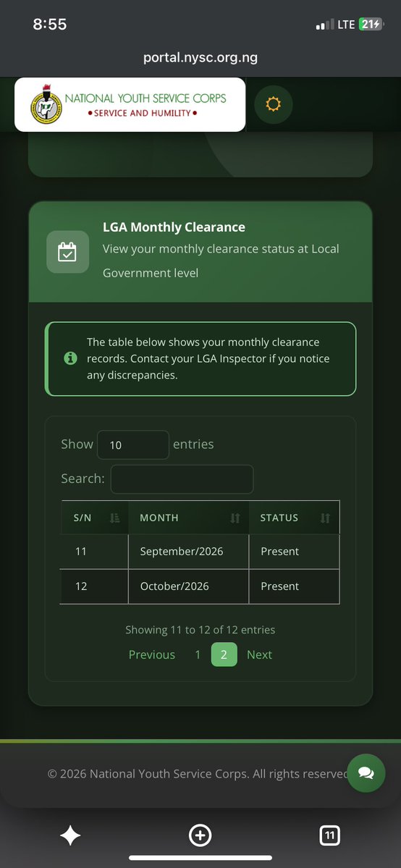Screen dimensions: 401x868
Task: Go to Previous page of entries
Action: click(x=152, y=654)
